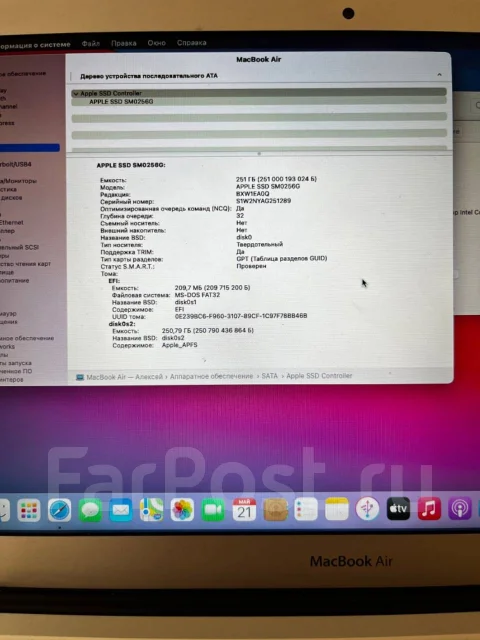Toggle sort chevron on the ATA tree header

click(x=439, y=75)
